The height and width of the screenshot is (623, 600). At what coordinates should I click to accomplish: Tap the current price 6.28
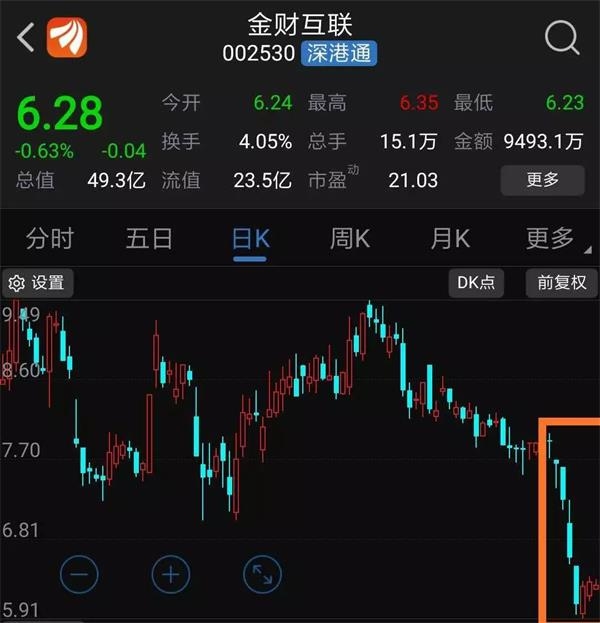point(60,114)
